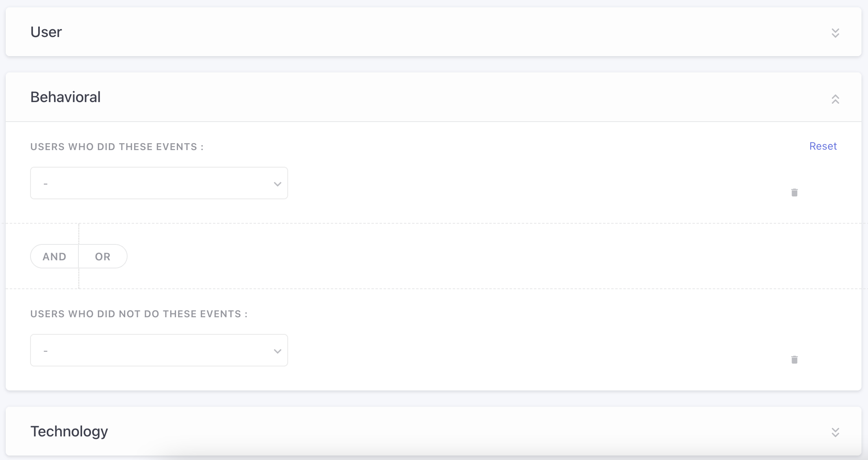Open the 'Users who did not do these events' dropdown
The height and width of the screenshot is (460, 868).
click(x=159, y=350)
